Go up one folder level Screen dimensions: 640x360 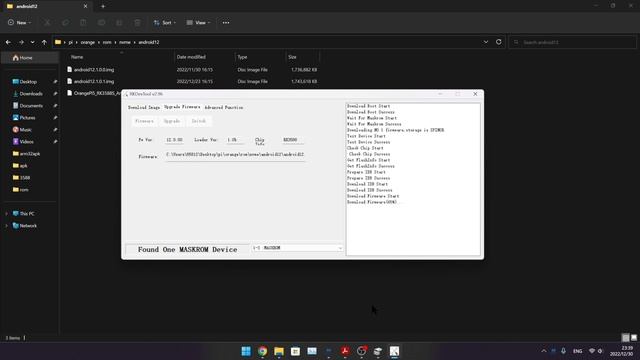click(x=44, y=42)
